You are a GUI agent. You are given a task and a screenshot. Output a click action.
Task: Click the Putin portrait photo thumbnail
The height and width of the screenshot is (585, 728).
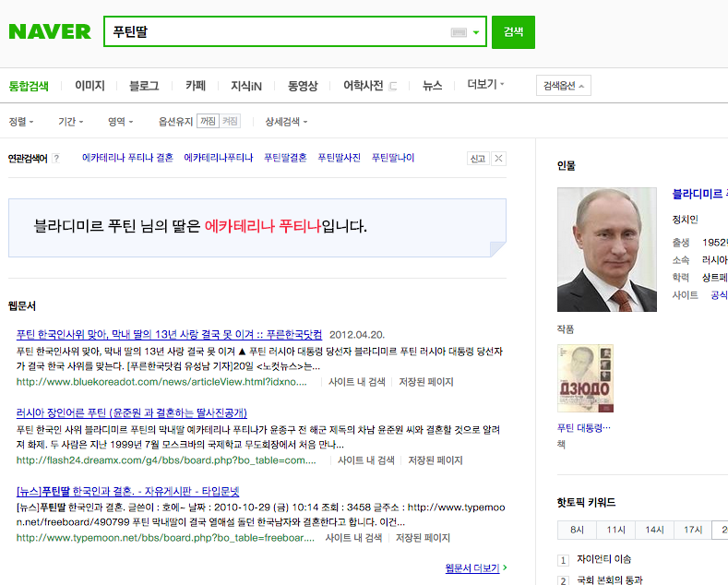click(x=607, y=249)
